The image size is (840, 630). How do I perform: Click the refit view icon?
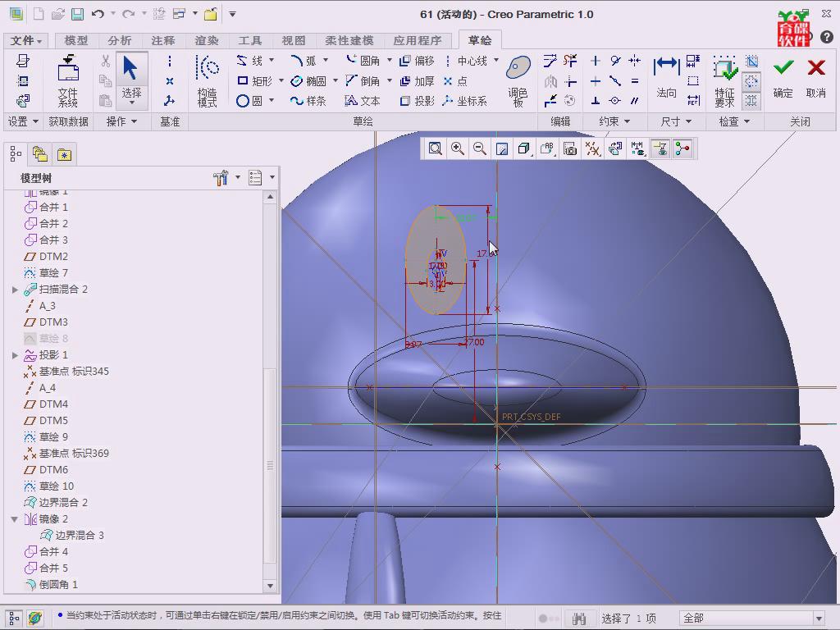(435, 148)
